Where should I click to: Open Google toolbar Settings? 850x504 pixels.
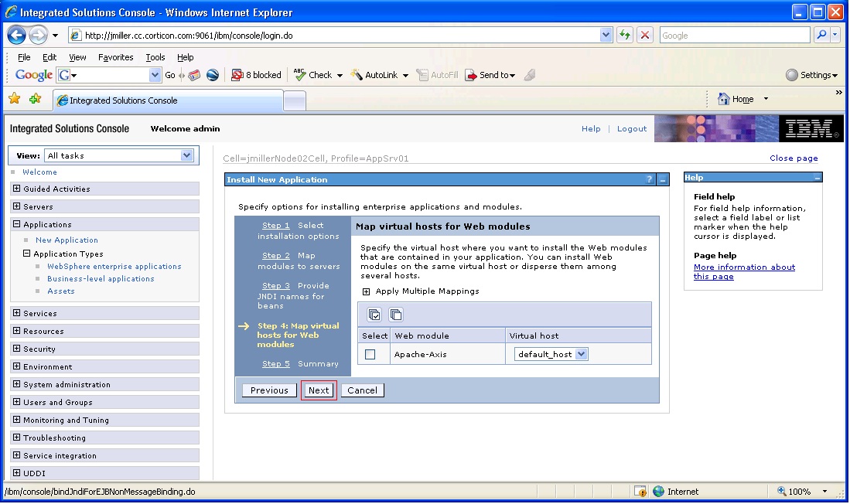pos(811,75)
